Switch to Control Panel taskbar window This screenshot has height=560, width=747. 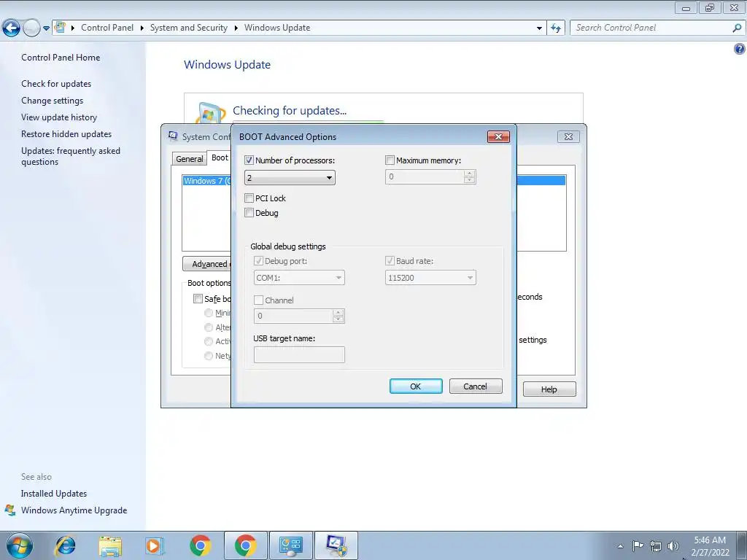[x=291, y=545]
